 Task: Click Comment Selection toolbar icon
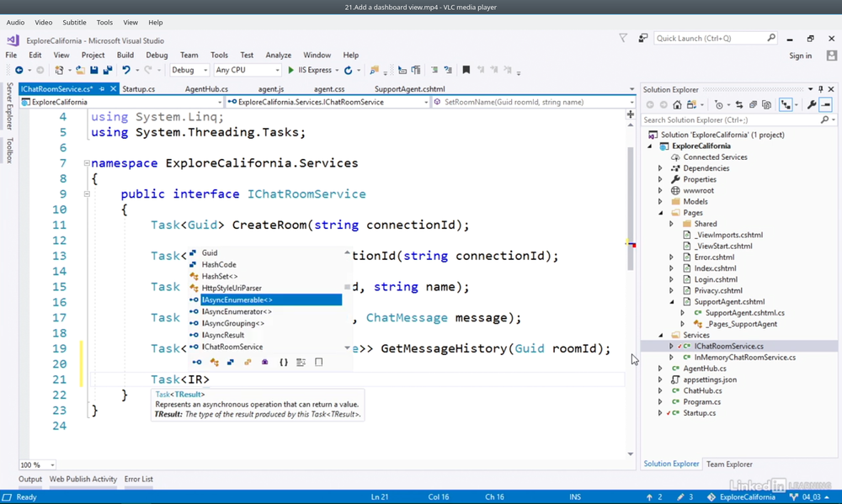pos(434,70)
